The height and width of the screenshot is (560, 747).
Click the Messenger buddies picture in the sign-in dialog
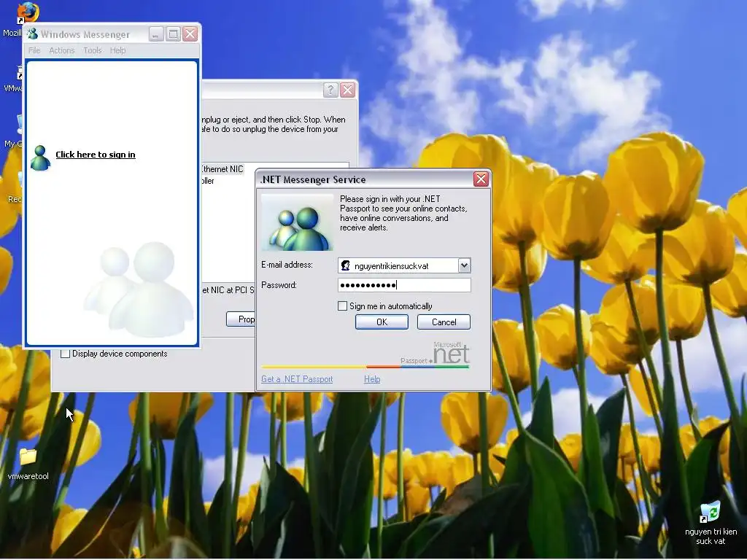[x=298, y=222]
